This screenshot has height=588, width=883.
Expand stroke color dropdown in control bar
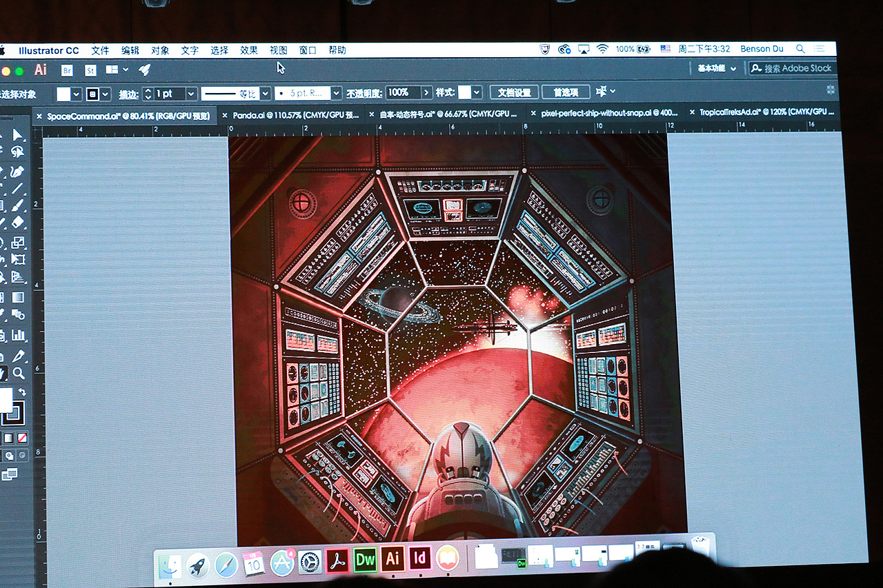coord(106,94)
